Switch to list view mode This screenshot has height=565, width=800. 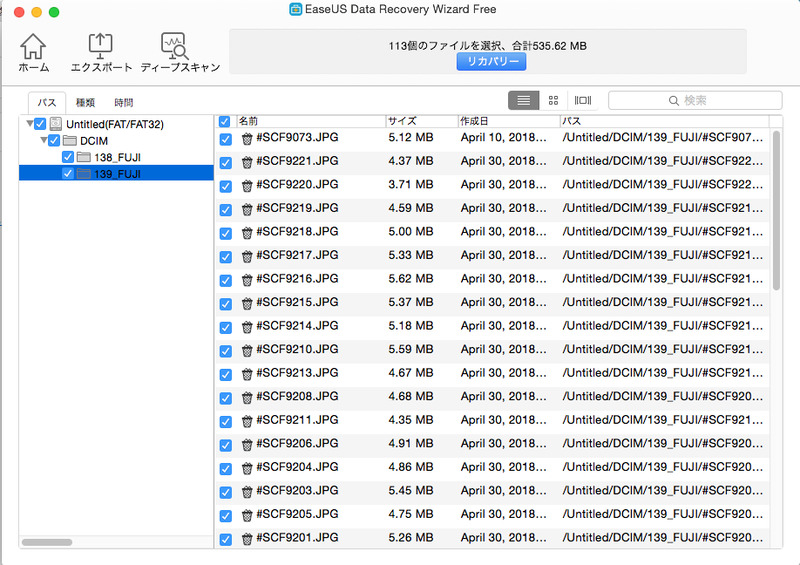point(523,101)
